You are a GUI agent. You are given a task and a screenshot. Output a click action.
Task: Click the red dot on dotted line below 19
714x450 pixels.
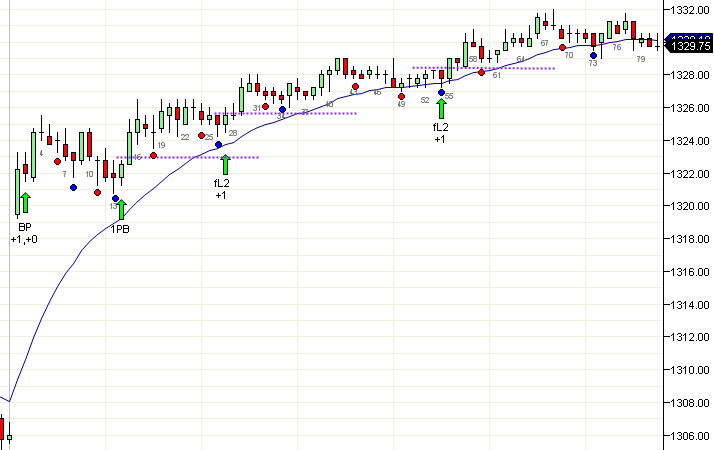pos(153,156)
